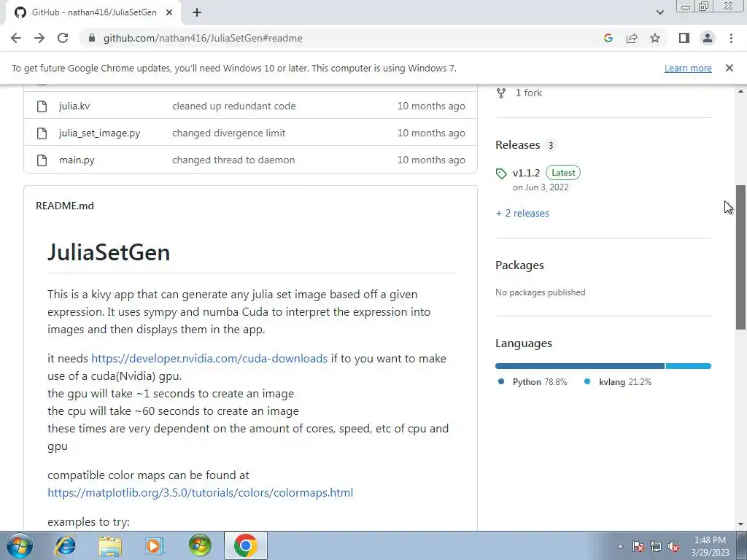Image resolution: width=747 pixels, height=560 pixels.
Task: Click the Languages heading
Action: [x=524, y=343]
